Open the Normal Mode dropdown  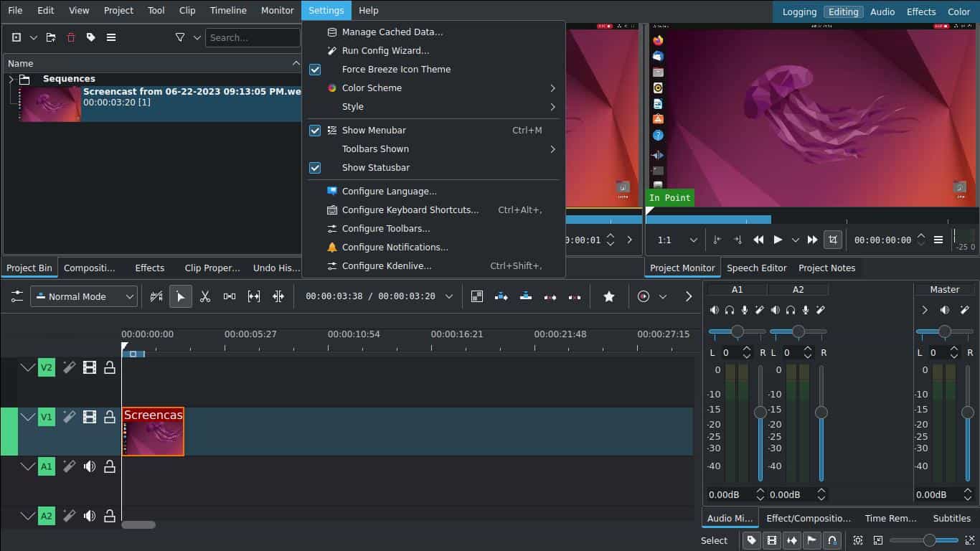83,296
